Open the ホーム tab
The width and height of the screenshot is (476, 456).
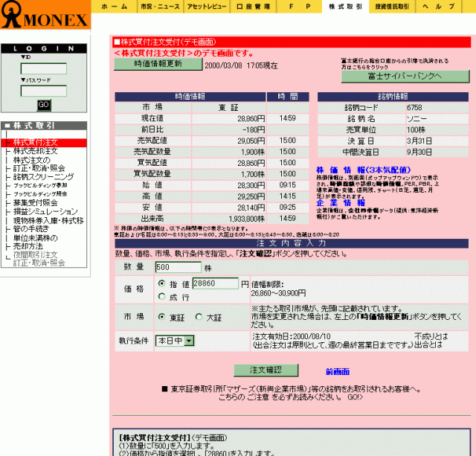[114, 6]
